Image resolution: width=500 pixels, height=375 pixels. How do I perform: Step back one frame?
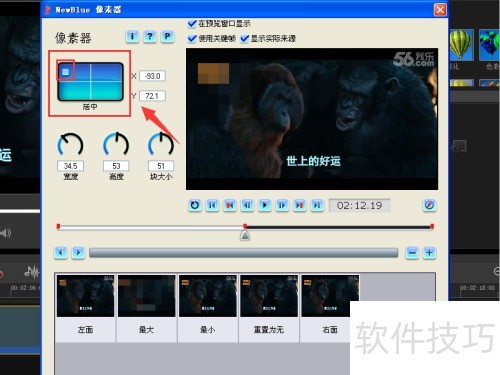(x=247, y=205)
